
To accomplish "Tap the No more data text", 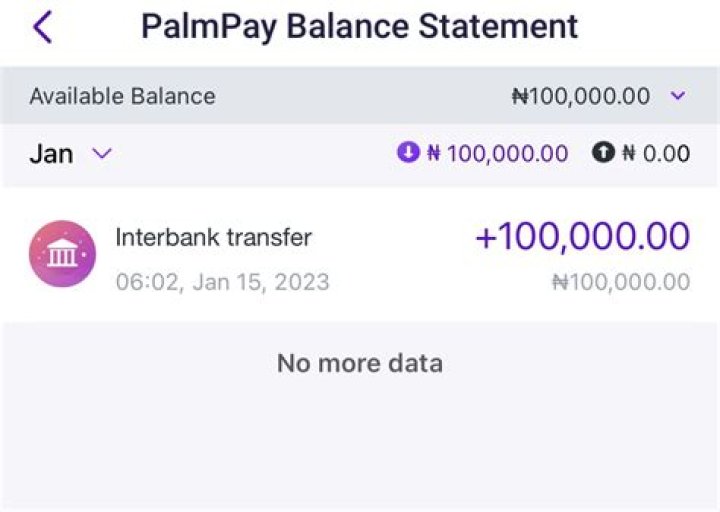I will [359, 362].
